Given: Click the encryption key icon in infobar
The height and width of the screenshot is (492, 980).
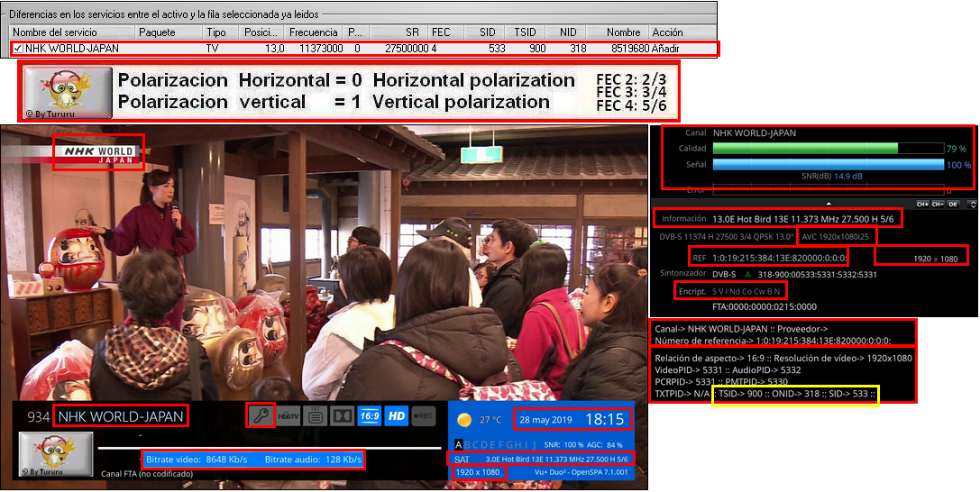Looking at the screenshot, I should 261,415.
